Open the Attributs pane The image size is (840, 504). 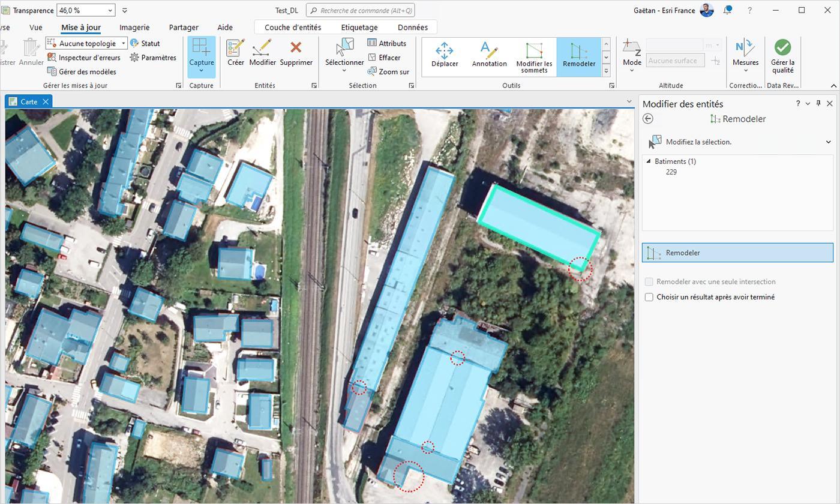(x=387, y=43)
